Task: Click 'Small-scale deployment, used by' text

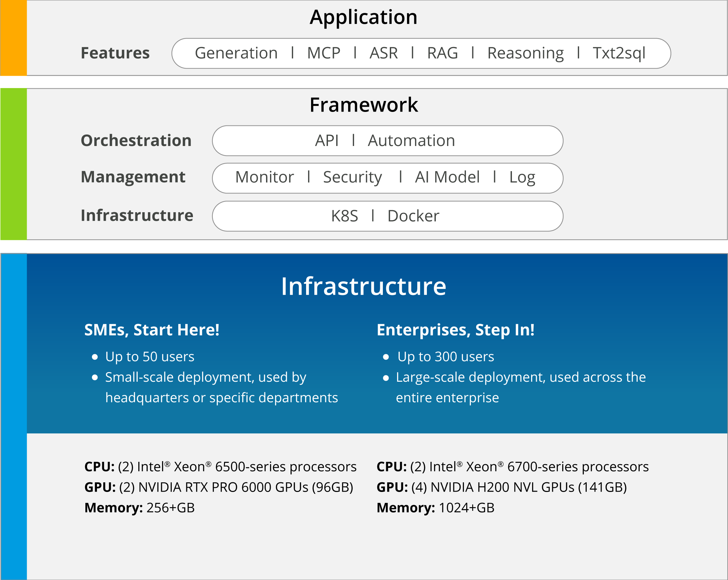Action: point(205,377)
